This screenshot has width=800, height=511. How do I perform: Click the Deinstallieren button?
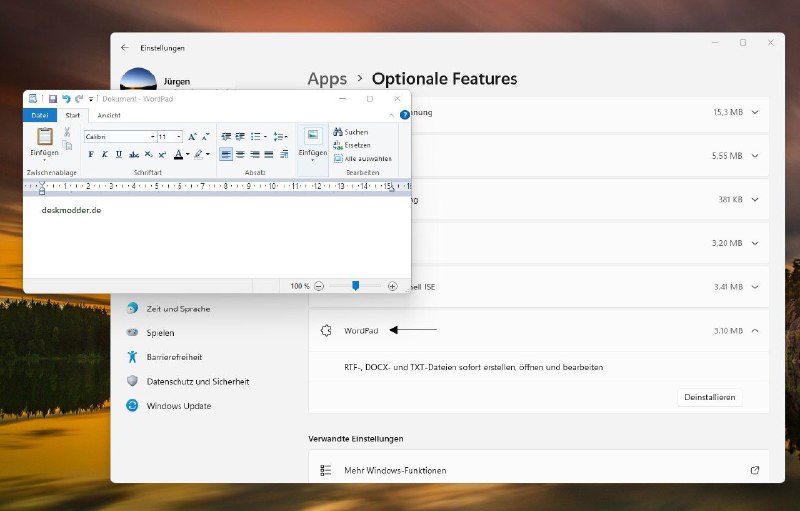pyautogui.click(x=710, y=397)
